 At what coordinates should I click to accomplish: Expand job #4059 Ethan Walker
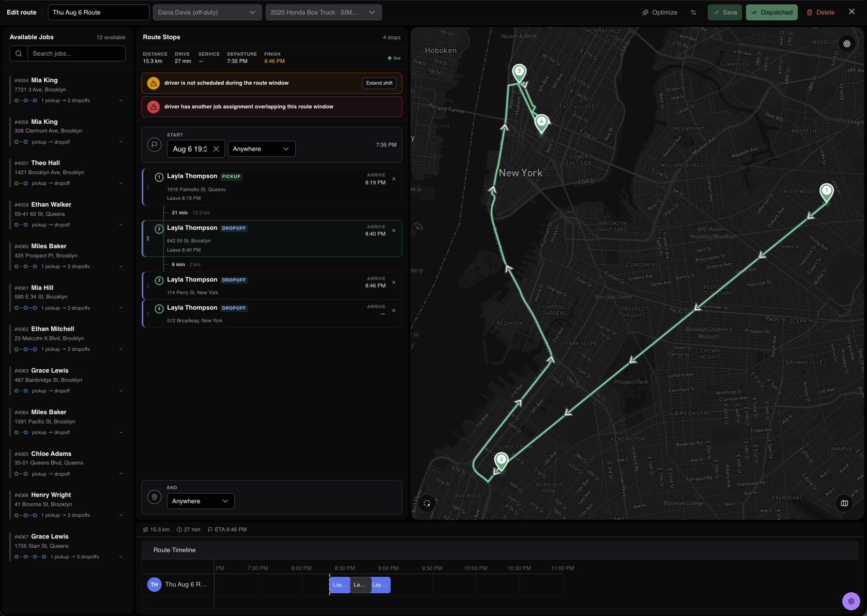pos(121,225)
